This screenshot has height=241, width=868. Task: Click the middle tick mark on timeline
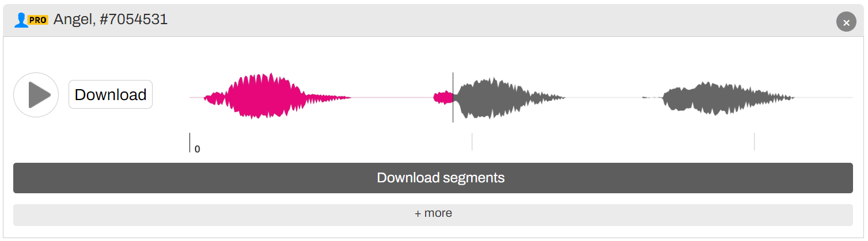tap(472, 141)
